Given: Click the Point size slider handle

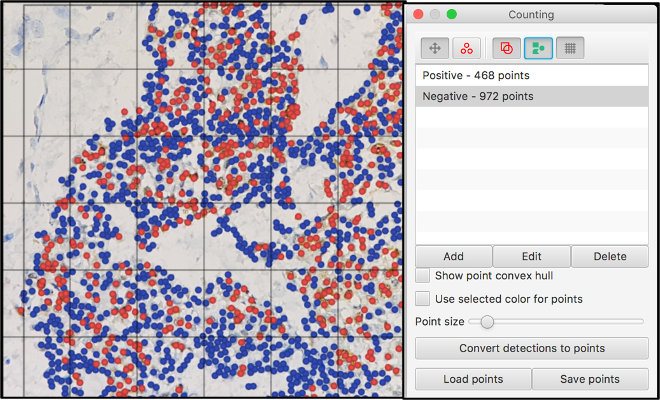Looking at the screenshot, I should click(487, 322).
